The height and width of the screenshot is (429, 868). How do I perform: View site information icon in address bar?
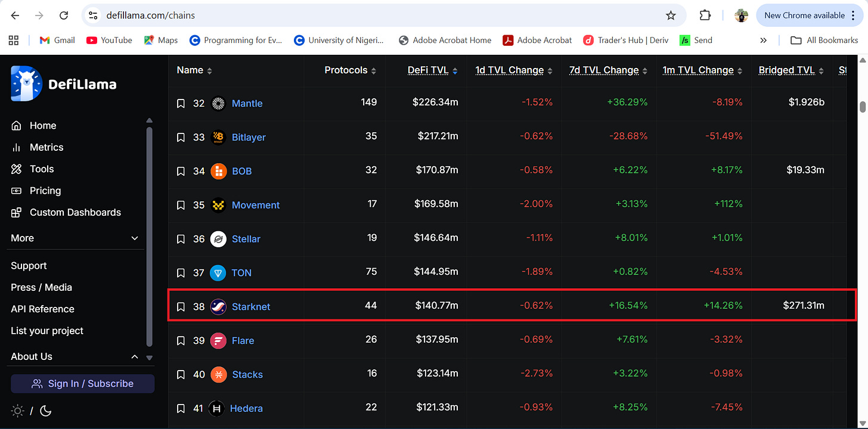93,15
